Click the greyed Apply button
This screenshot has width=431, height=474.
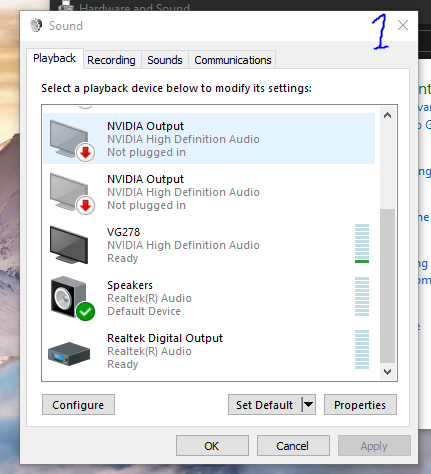coord(374,446)
